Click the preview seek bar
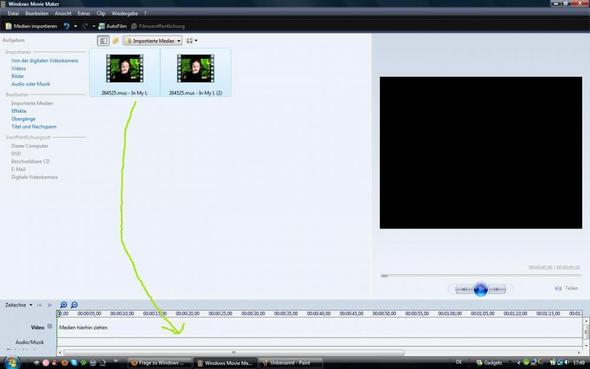Screen dimensions: 590x369 (x=481, y=276)
